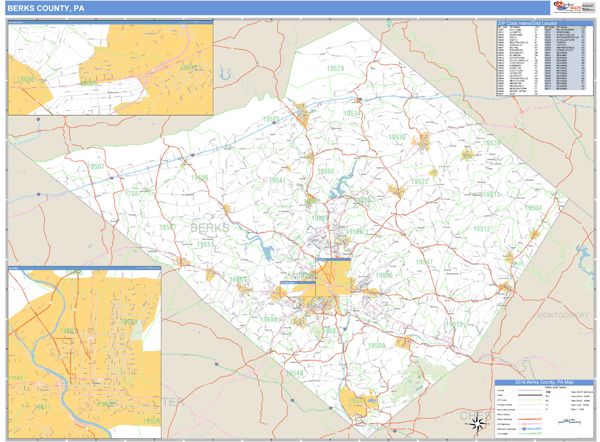Click ZIP code label 19530

[x=397, y=137]
